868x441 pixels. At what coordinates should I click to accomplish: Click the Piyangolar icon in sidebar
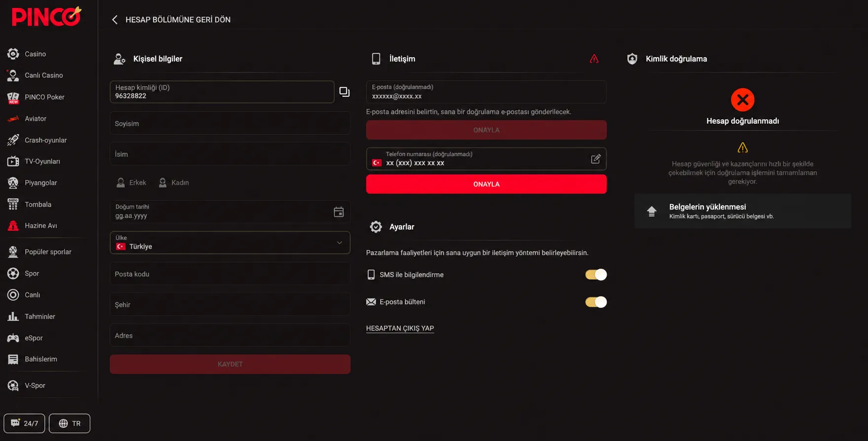click(13, 183)
